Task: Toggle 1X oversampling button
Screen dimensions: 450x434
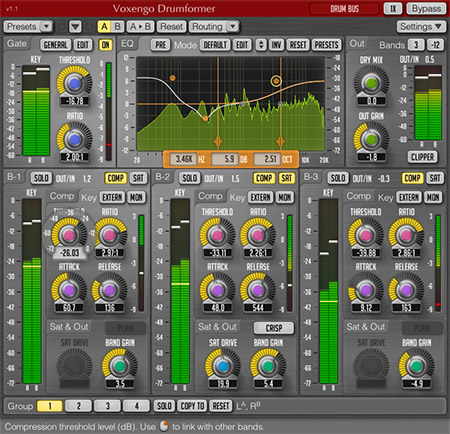Action: click(393, 8)
